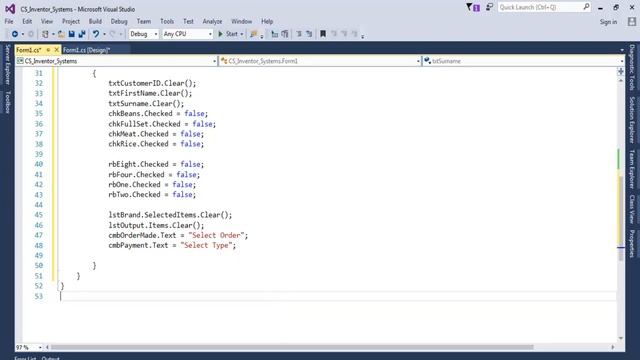640x360 pixels.
Task: Click the lstBrand.SelectedItems.Clear() line
Action: coord(170,215)
